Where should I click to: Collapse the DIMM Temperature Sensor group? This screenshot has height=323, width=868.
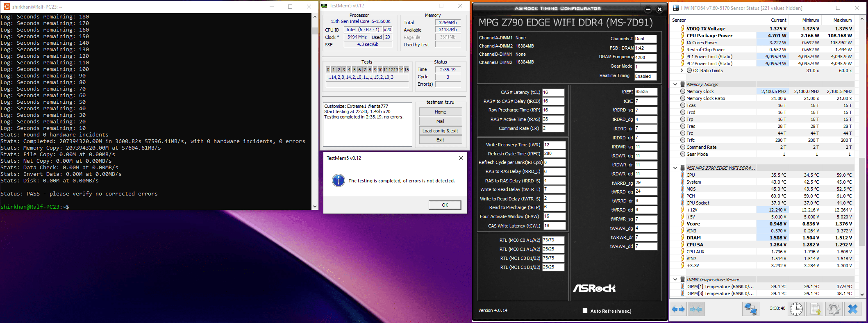pos(675,280)
